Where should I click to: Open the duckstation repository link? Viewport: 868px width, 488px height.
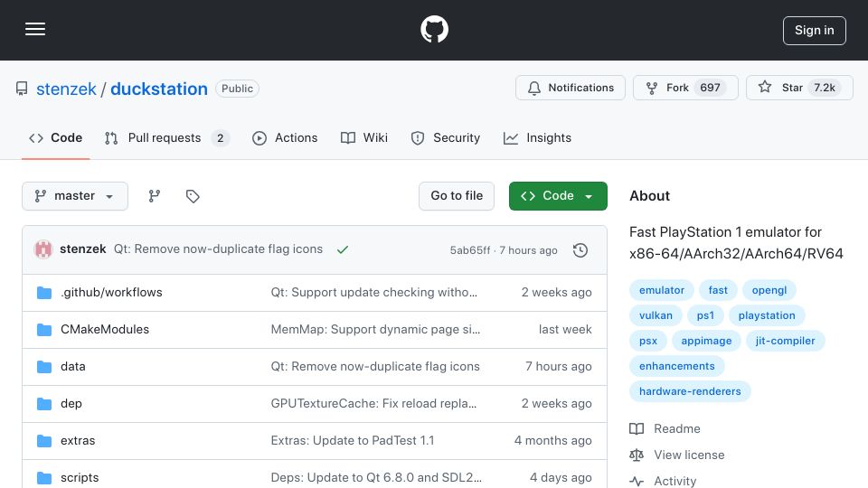click(159, 89)
